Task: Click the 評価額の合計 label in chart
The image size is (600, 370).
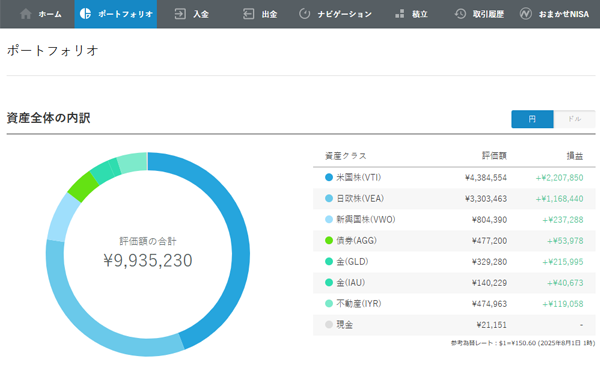Action: tap(148, 241)
